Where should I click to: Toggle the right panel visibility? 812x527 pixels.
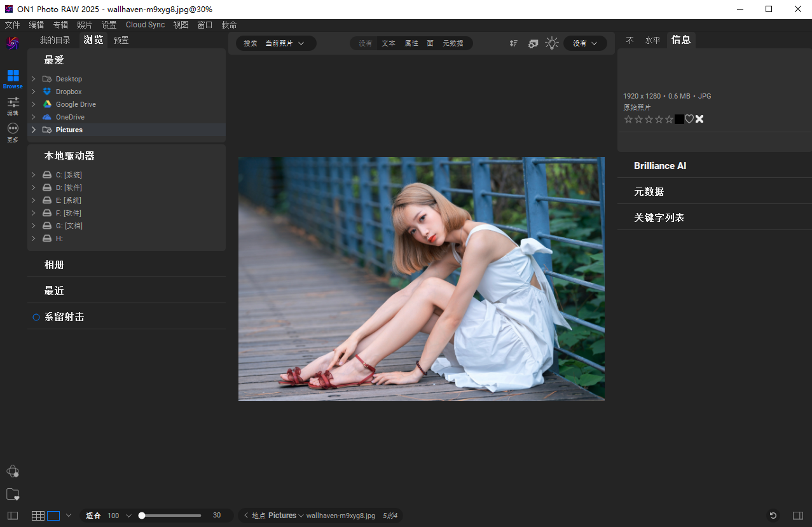point(797,516)
